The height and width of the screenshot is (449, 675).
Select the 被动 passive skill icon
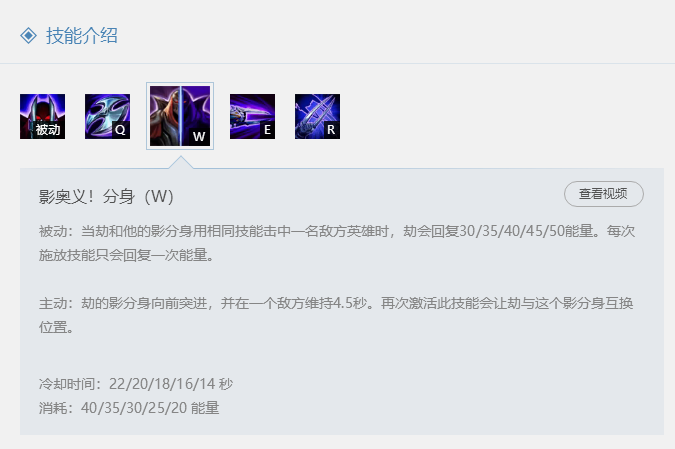pos(42,116)
